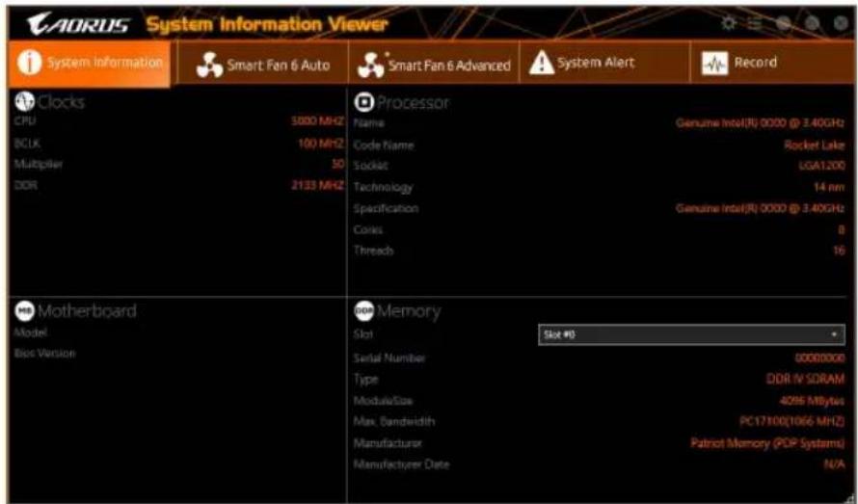Click the waveform icon on Record tab

(x=714, y=63)
